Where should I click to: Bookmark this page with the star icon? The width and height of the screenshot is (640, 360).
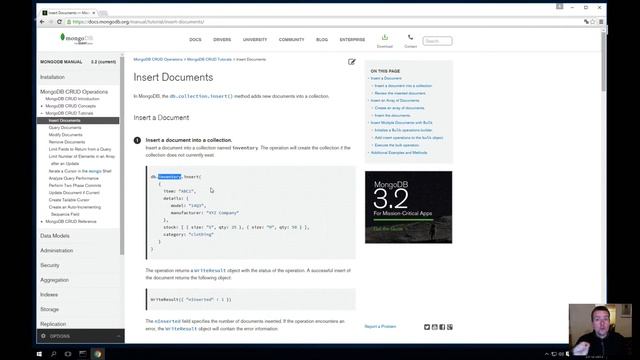(x=593, y=22)
